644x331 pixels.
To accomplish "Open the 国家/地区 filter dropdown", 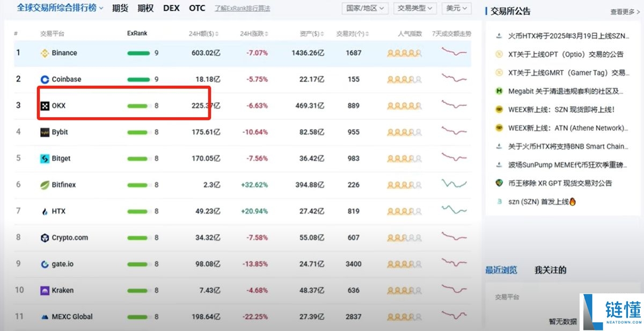I will coord(366,9).
